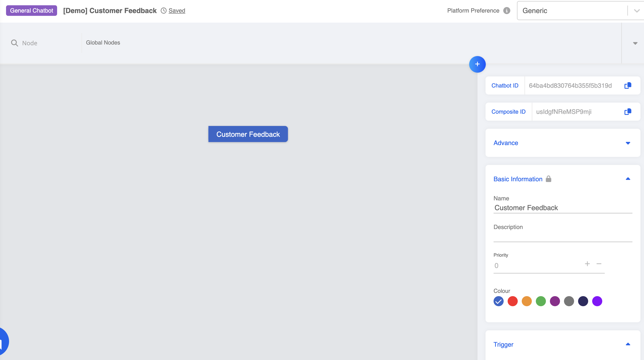Open the Global Nodes tab
This screenshot has width=644, height=360.
click(103, 43)
